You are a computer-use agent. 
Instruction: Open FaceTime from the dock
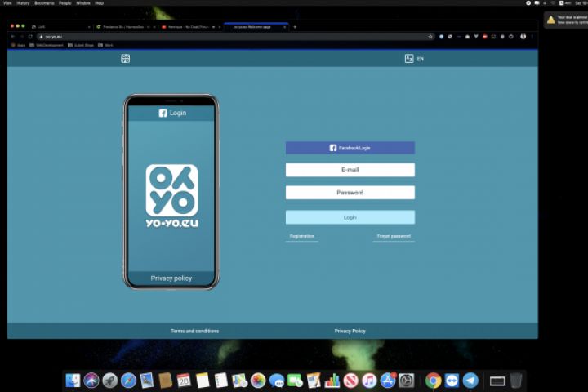tap(295, 381)
